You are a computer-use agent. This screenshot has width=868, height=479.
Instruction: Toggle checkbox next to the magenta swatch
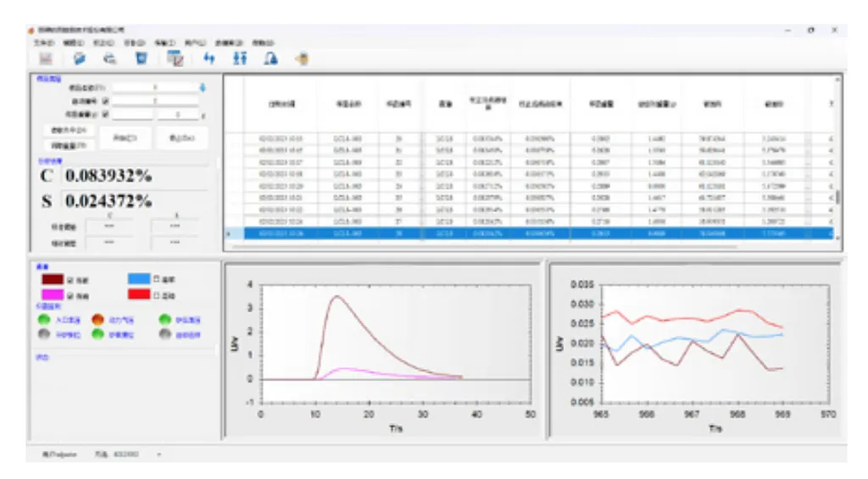pos(70,296)
